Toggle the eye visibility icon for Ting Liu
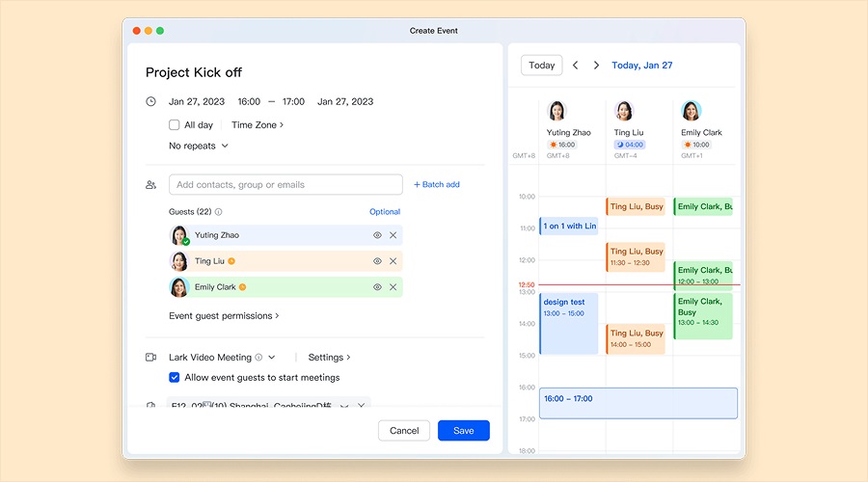This screenshot has width=868, height=482. pyautogui.click(x=377, y=261)
